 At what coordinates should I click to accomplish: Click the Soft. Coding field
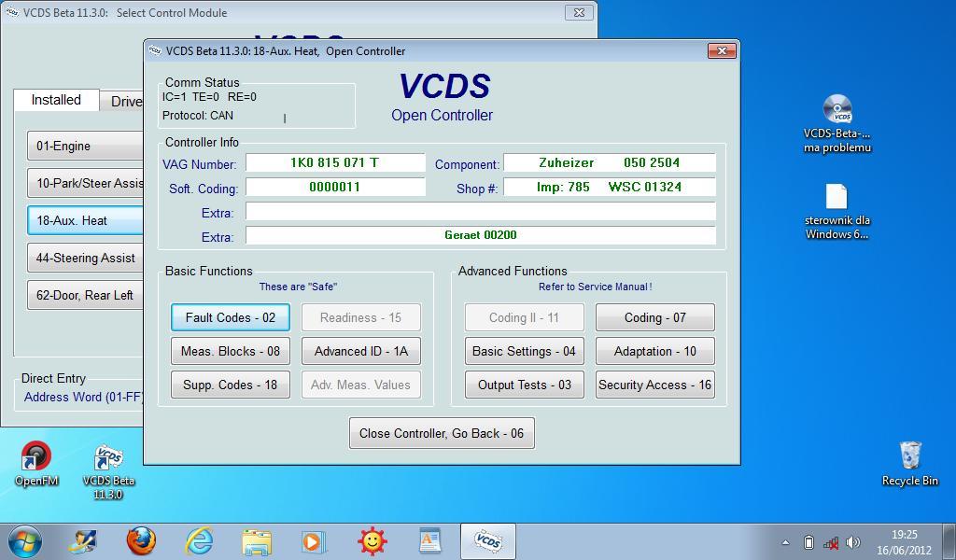click(335, 187)
